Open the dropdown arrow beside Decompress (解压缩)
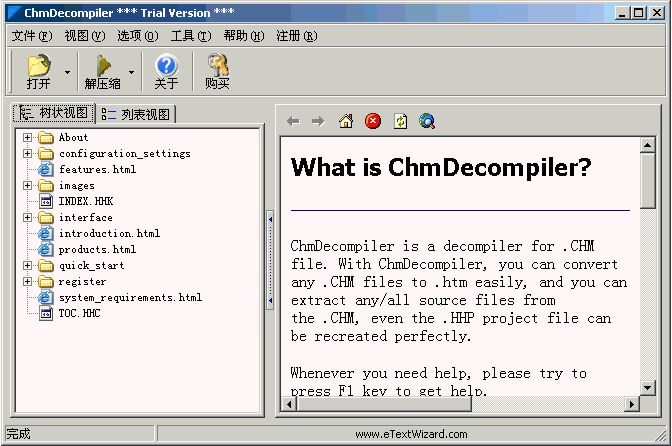This screenshot has width=672, height=446. [131, 72]
